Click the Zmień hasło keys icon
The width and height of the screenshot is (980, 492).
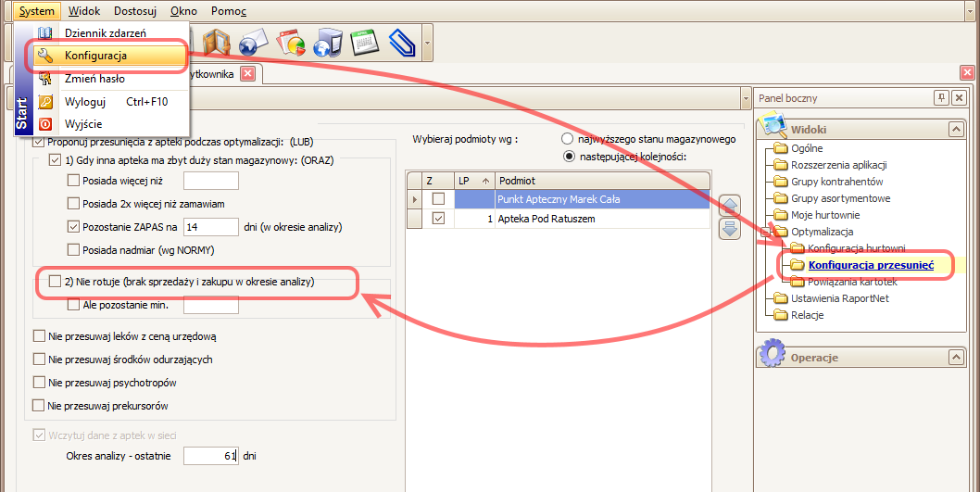tap(44, 79)
